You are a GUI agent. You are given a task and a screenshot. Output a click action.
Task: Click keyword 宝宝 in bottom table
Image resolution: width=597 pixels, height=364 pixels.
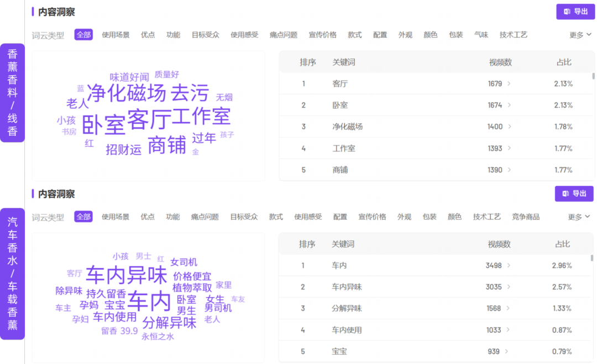pos(339,351)
